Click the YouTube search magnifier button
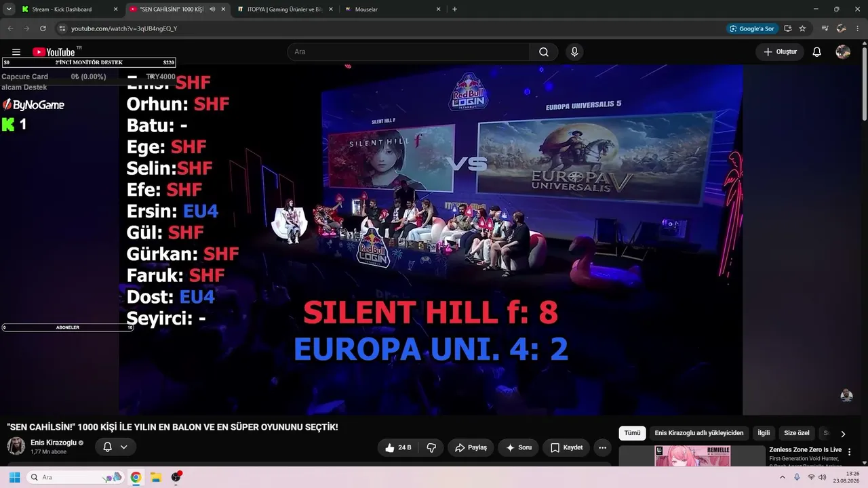The image size is (868, 488). [x=544, y=52]
